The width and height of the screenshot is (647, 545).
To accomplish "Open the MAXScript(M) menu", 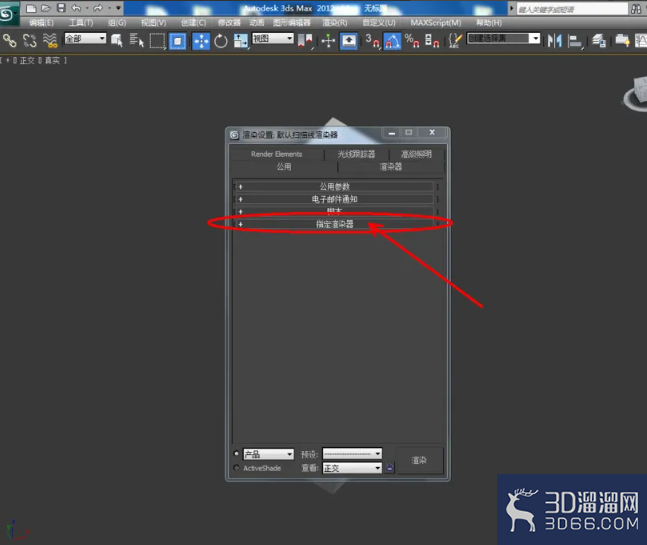I will coord(436,23).
